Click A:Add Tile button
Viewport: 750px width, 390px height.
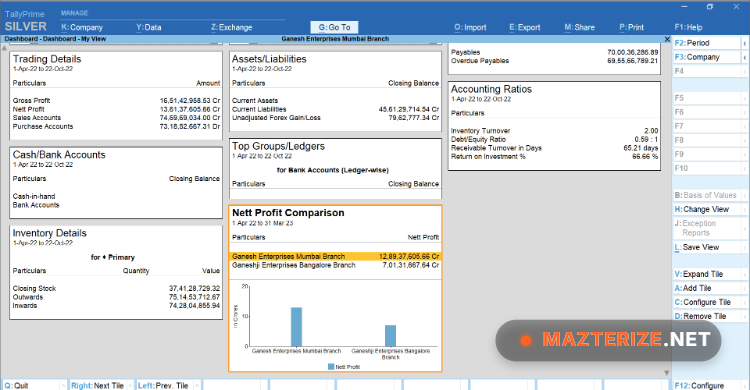tap(707, 288)
